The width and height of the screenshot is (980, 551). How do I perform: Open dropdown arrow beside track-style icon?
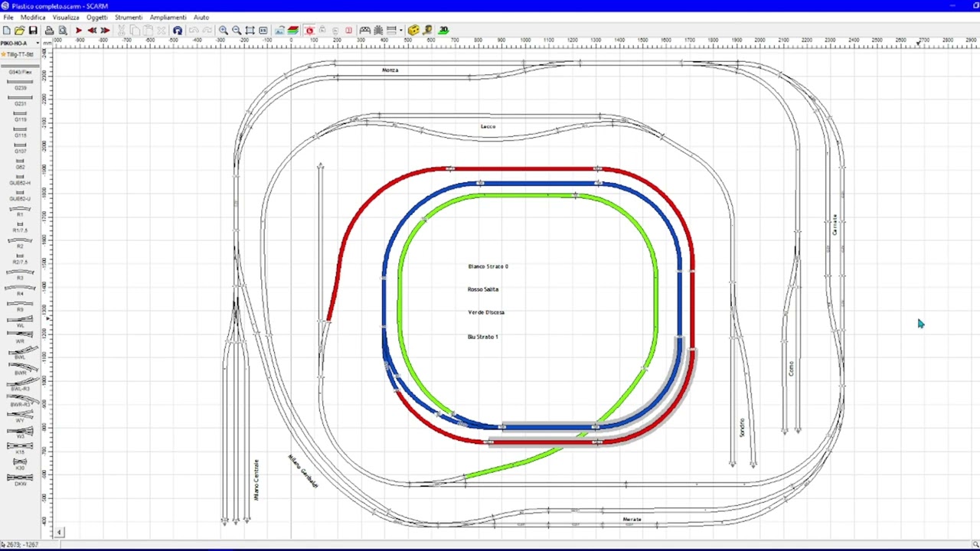[401, 31]
